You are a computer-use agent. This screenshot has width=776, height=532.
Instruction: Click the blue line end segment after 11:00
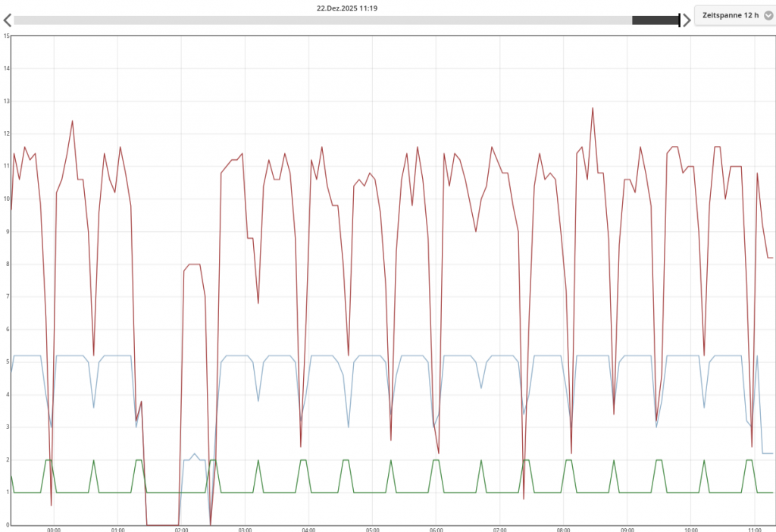point(767,453)
